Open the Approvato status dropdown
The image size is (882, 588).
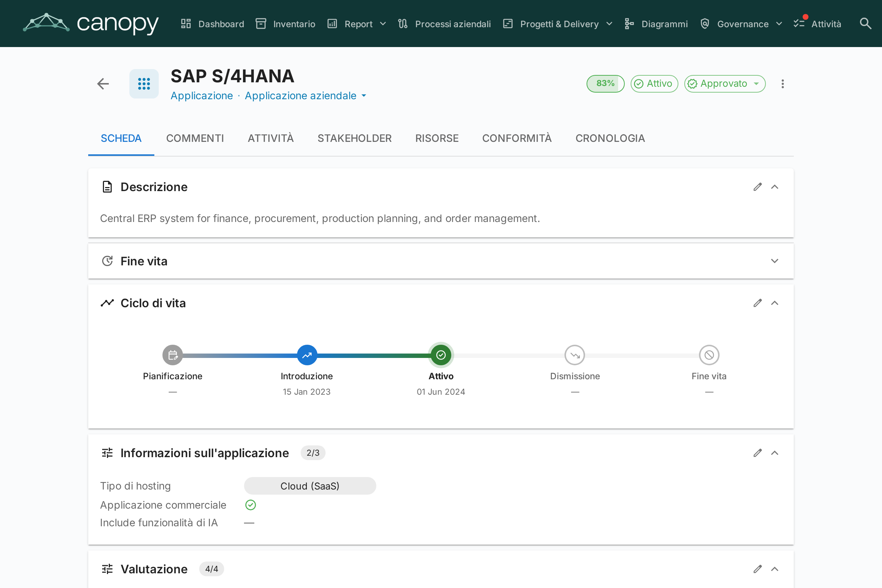[x=724, y=84]
